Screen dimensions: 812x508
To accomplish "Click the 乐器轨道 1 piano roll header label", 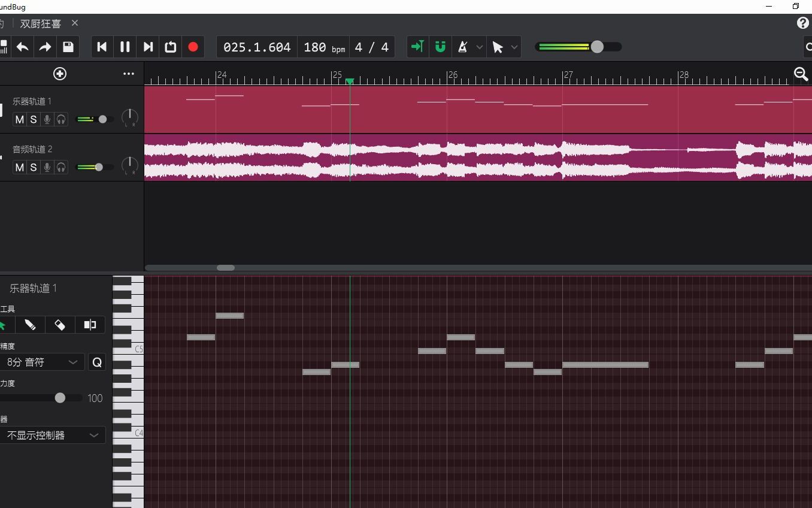I will [x=33, y=288].
